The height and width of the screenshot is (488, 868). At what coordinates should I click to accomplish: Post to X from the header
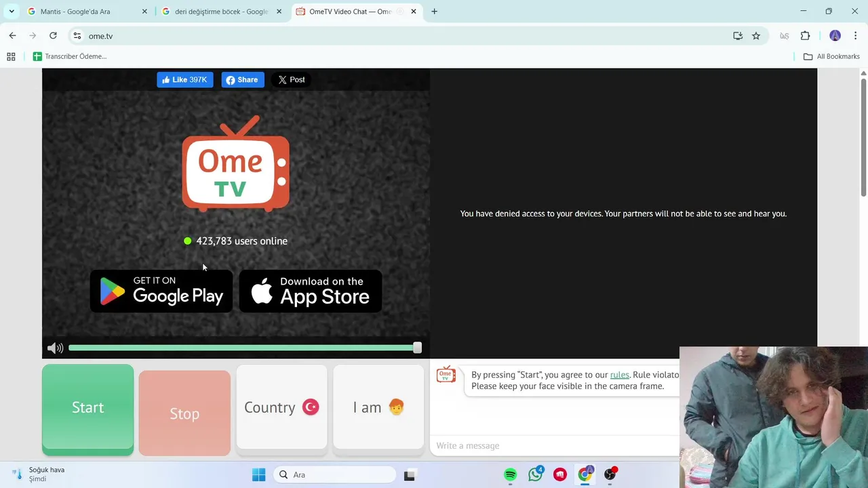click(x=291, y=80)
